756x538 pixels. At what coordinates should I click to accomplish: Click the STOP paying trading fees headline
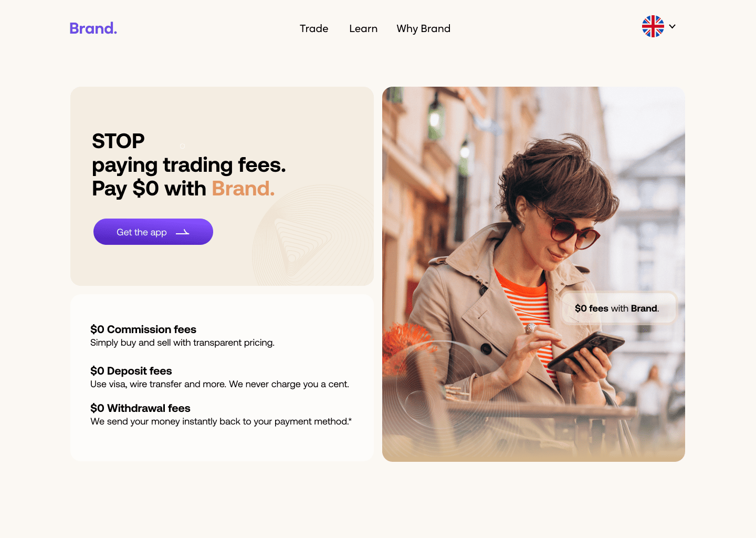click(189, 165)
